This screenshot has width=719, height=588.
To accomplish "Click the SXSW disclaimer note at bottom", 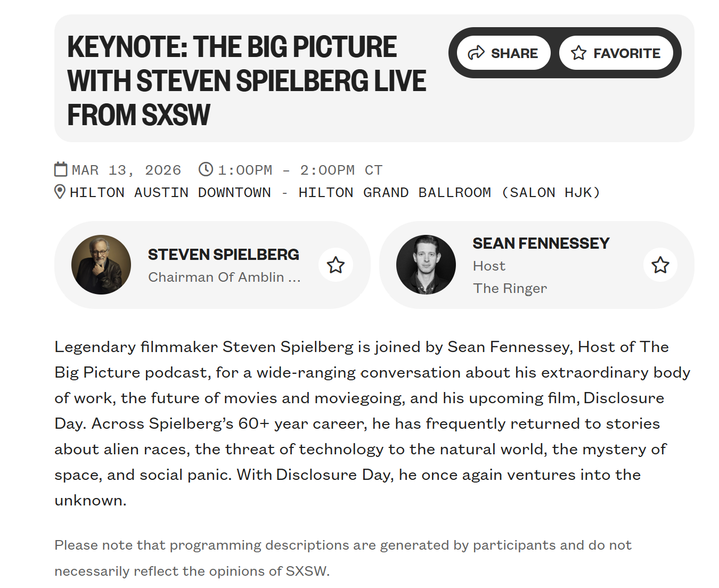I will [x=342, y=558].
